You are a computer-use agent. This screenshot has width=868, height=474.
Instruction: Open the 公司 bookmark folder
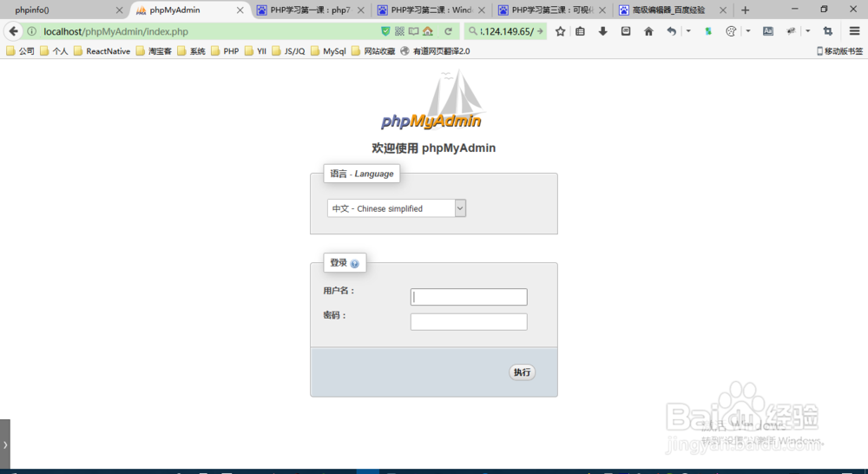[21, 51]
